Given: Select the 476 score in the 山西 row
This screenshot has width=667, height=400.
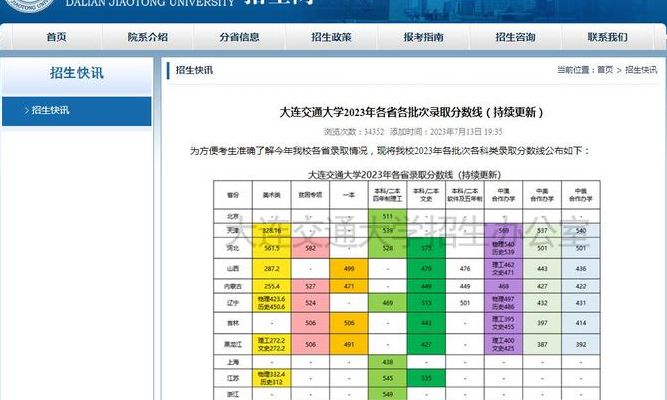Looking at the screenshot, I should tap(465, 269).
